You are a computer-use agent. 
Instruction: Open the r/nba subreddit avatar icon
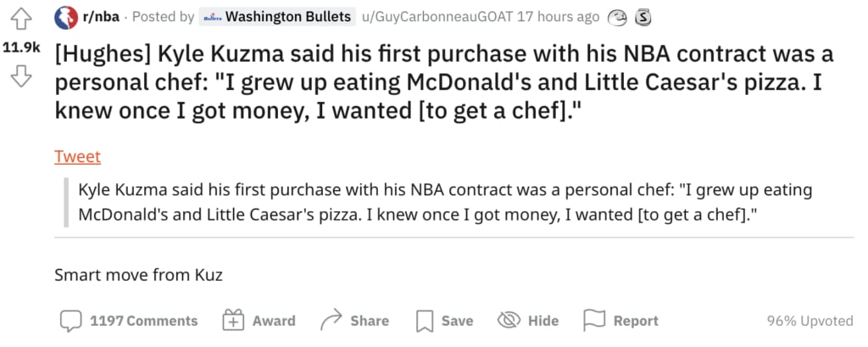pos(66,17)
